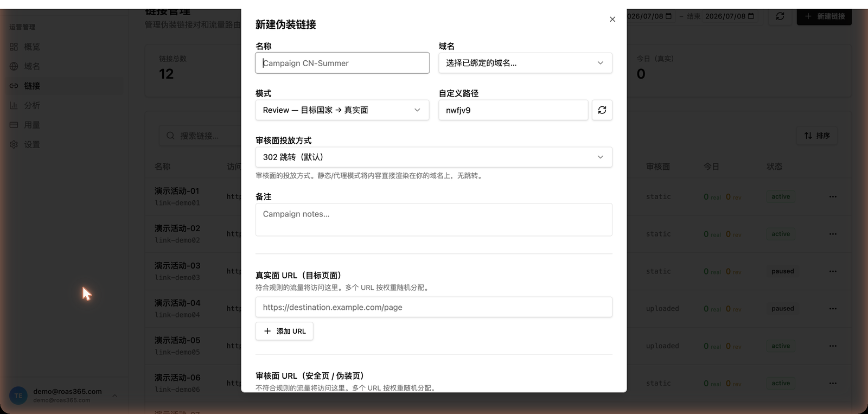Screen dimensions: 868x414
Task: Edit the 自定义路径 field nwfjv9
Action: tap(513, 110)
